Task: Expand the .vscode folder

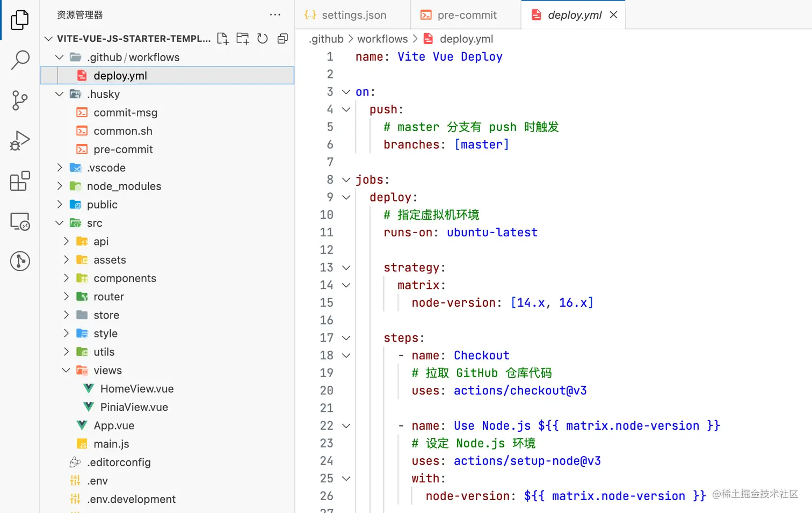Action: click(60, 168)
